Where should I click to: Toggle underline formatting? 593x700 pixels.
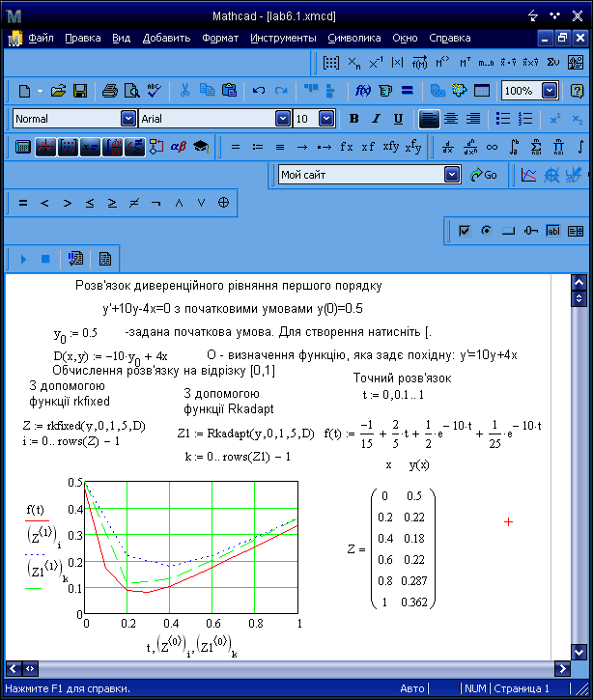coord(398,119)
